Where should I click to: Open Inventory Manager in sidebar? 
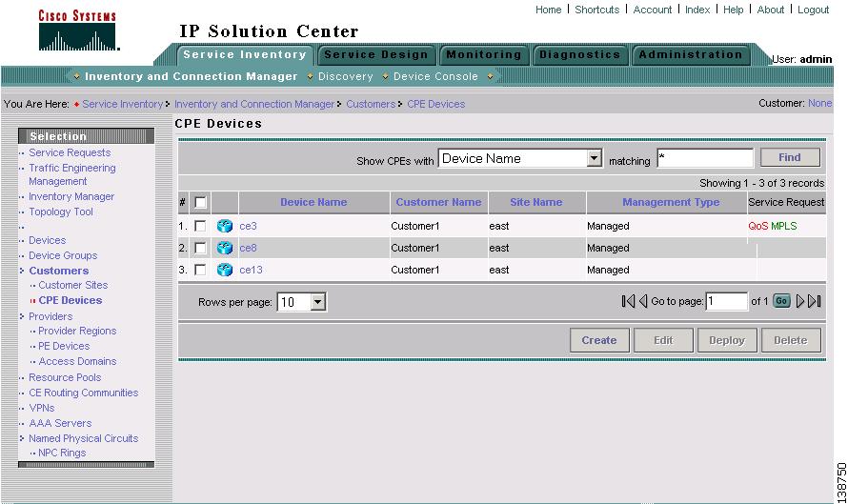click(71, 196)
